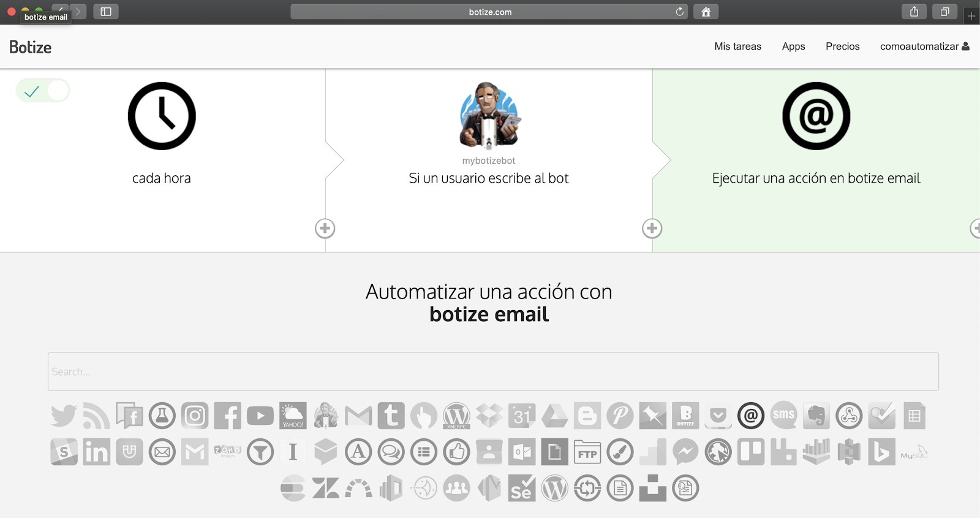Choose the RSS feed icon
The width and height of the screenshot is (980, 518).
[x=97, y=416]
